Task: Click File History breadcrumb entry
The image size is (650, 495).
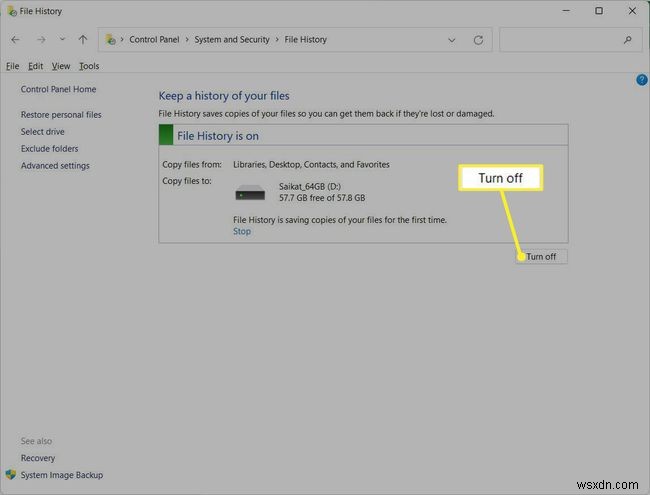Action: [306, 39]
